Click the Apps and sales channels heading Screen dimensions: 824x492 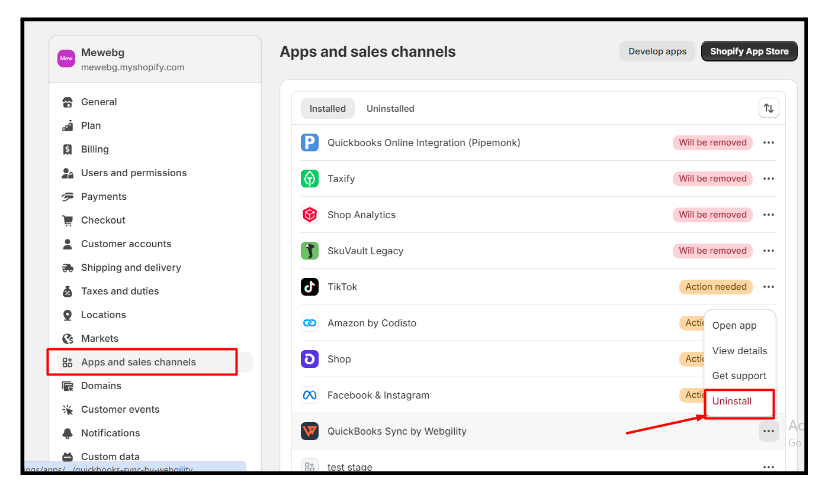click(367, 52)
